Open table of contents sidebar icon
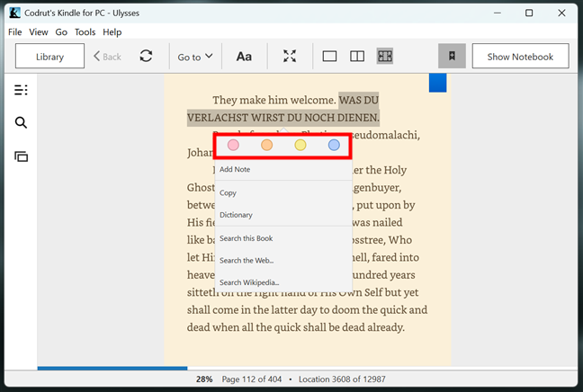583x392 pixels. [x=22, y=90]
